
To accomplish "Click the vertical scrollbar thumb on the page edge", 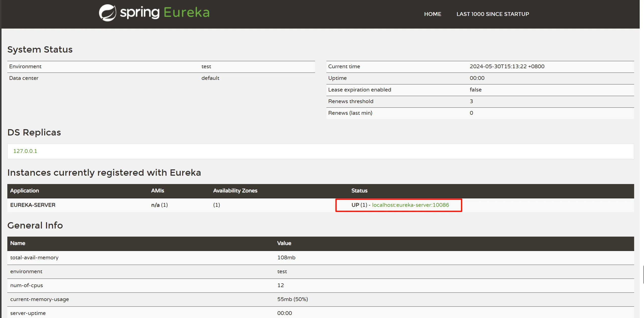I will click(643, 275).
